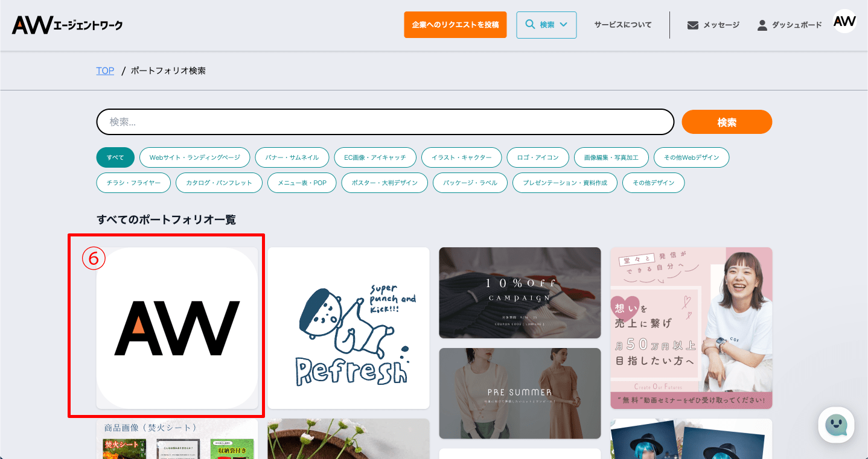
Task: Click the AW エージェントワーク header logo
Action: [67, 25]
